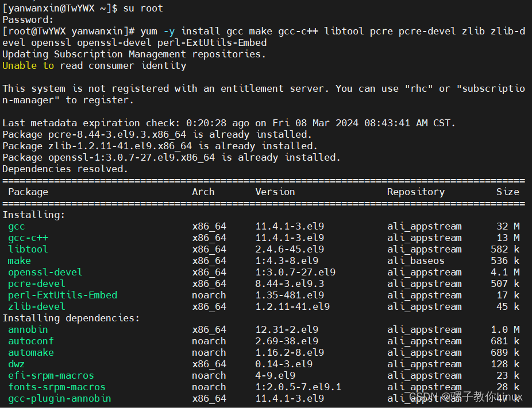Select the 'dwz' dependency name

[x=16, y=364]
